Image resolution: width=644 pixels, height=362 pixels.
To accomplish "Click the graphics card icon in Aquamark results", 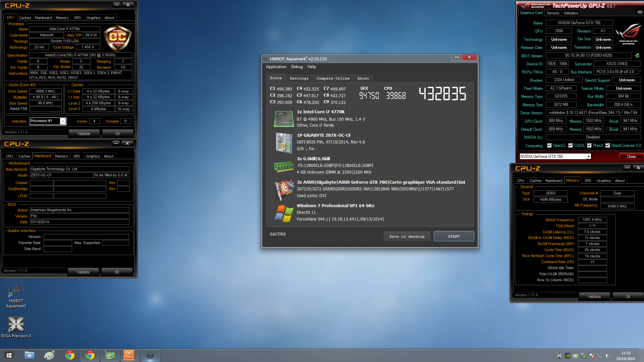I will (x=284, y=189).
